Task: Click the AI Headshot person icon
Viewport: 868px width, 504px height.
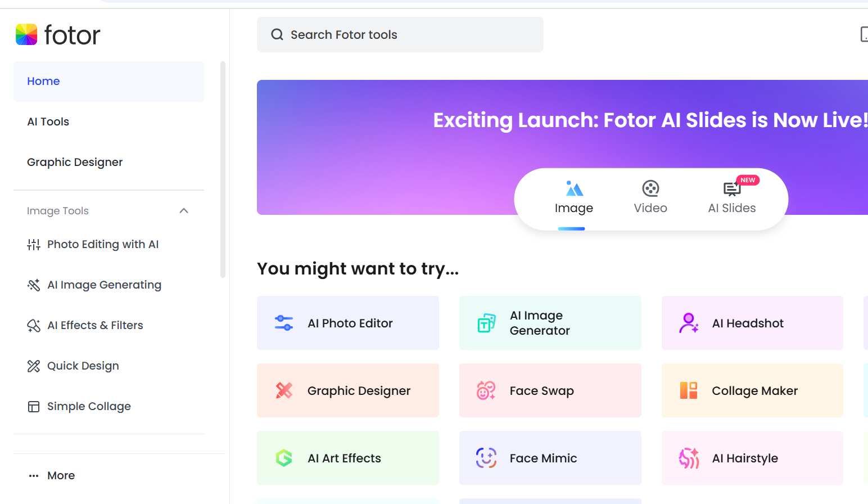Action: pyautogui.click(x=689, y=323)
